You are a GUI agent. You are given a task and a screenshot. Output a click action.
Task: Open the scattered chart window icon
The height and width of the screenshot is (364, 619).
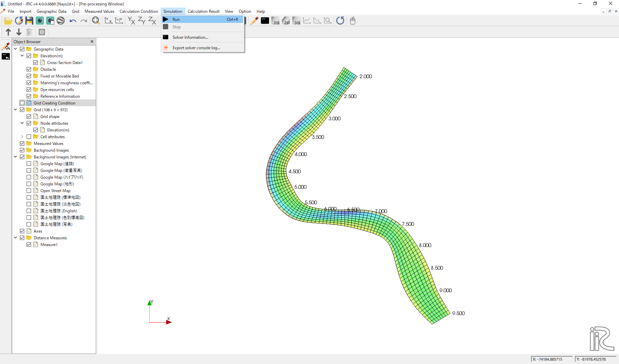317,21
